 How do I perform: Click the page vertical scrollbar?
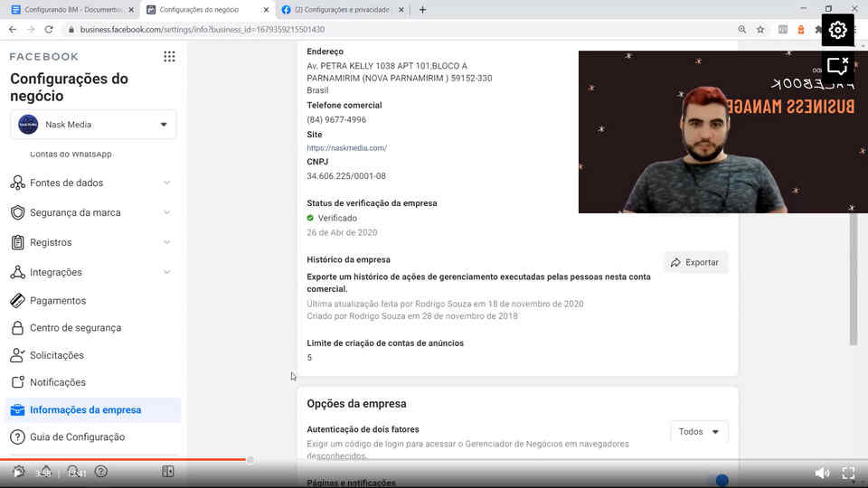854,279
